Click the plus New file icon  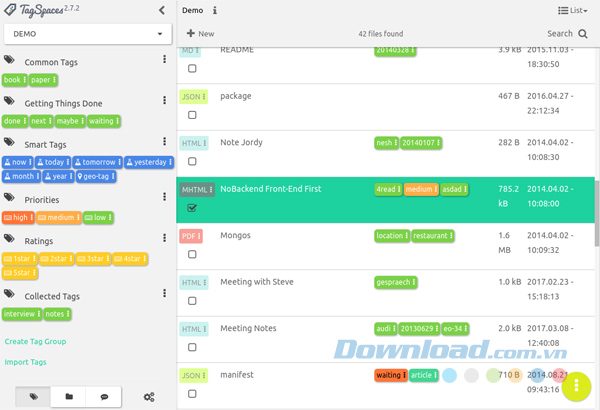(191, 33)
